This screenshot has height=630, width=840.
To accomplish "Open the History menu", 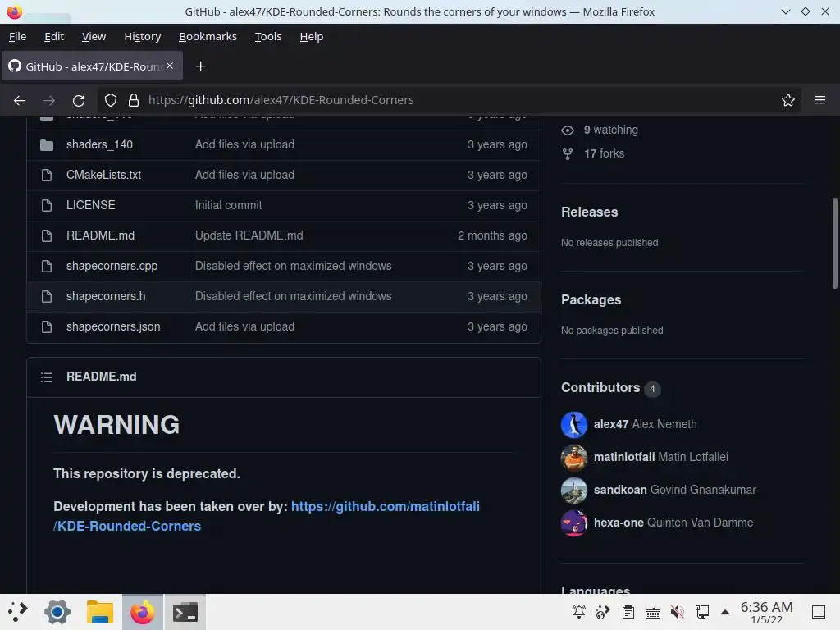I will tap(143, 36).
